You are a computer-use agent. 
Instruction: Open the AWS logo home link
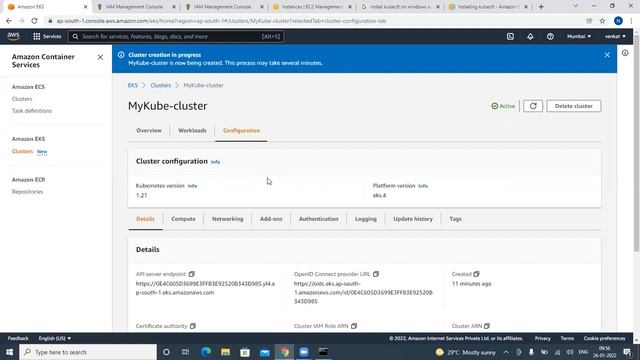point(13,36)
